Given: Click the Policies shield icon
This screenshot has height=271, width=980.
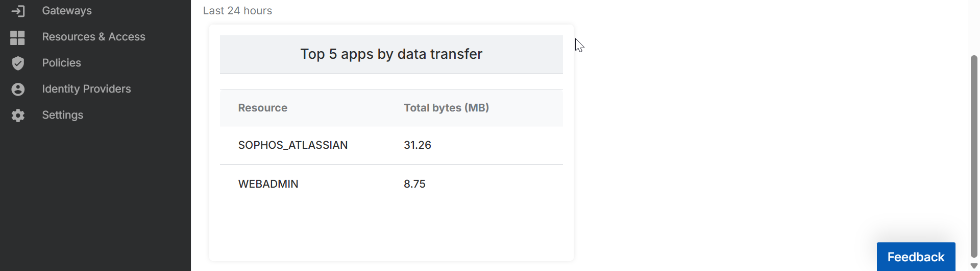Looking at the screenshot, I should pyautogui.click(x=18, y=63).
